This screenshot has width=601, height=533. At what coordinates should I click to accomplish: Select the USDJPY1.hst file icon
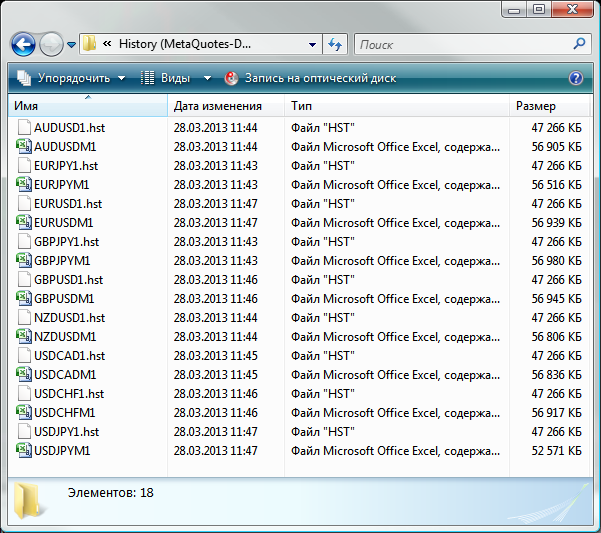pyautogui.click(x=25, y=431)
